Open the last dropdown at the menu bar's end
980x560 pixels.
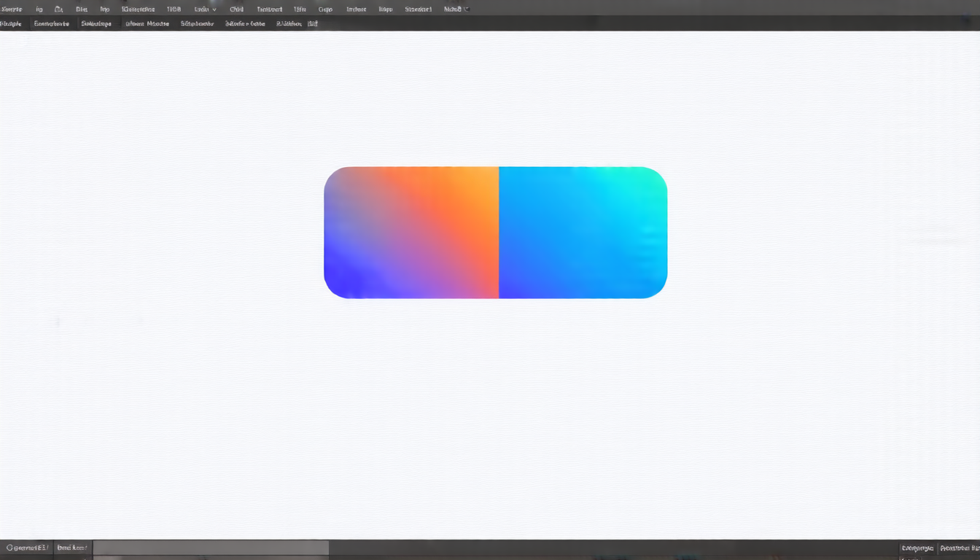(x=456, y=9)
